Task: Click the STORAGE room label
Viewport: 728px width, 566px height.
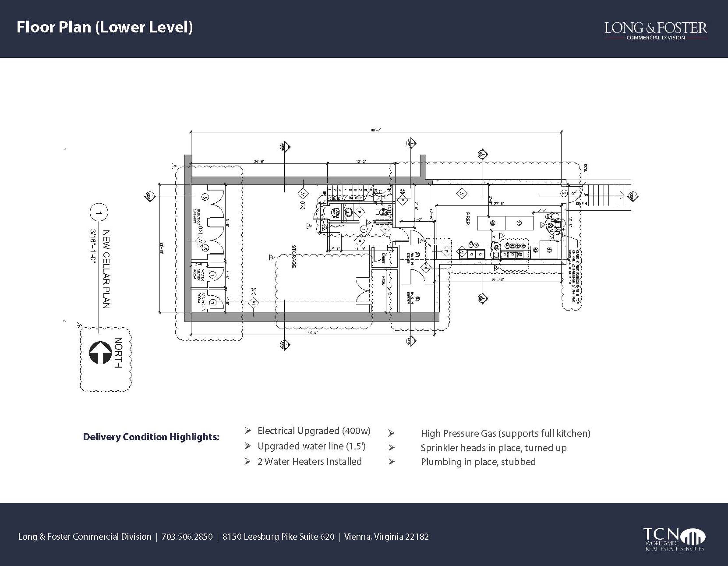Action: point(294,256)
